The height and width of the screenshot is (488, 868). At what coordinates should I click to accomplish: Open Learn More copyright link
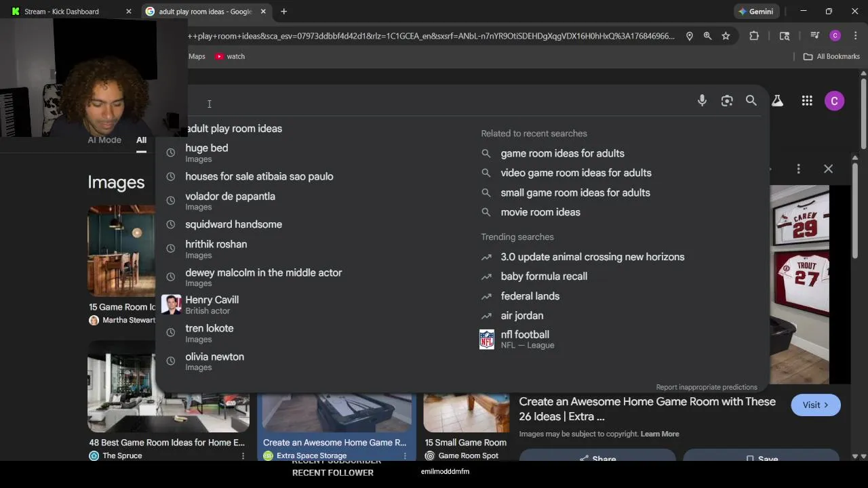660,434
